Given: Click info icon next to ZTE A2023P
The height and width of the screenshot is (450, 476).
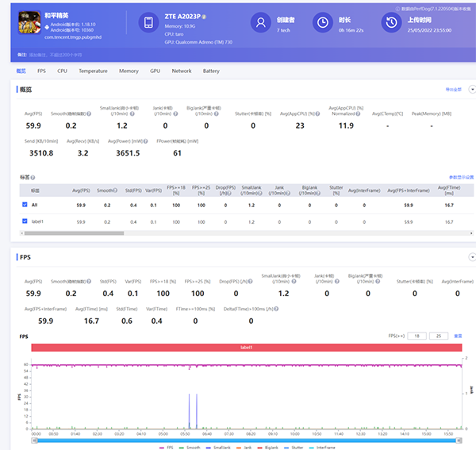Looking at the screenshot, I should (x=204, y=16).
